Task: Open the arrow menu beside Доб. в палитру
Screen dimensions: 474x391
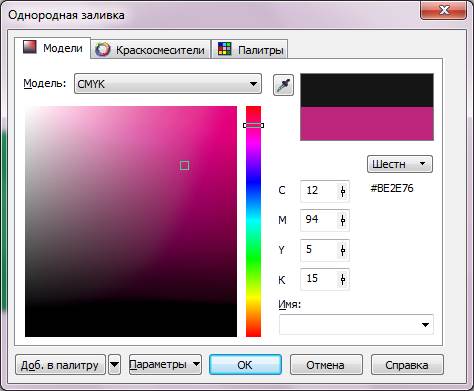Action: coord(114,365)
